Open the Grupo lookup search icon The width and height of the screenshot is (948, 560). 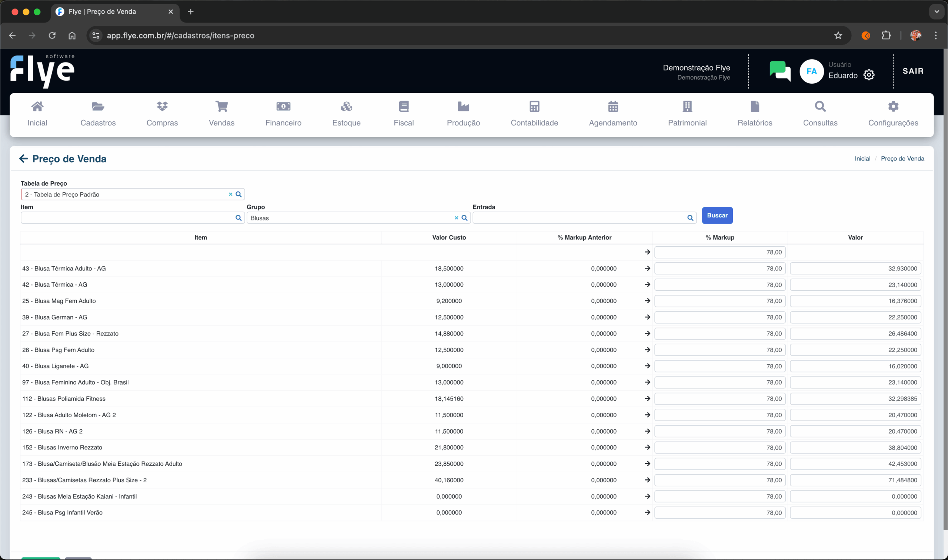coord(465,218)
